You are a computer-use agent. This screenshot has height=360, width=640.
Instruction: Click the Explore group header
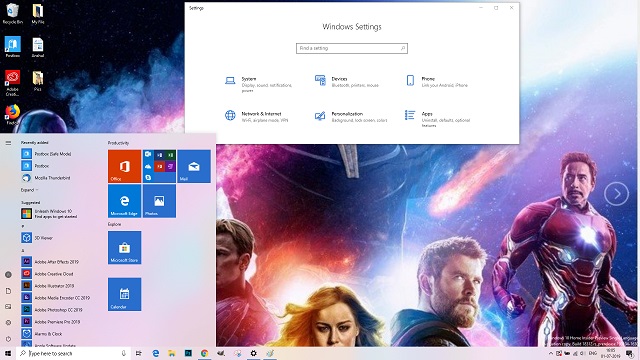coord(114,224)
